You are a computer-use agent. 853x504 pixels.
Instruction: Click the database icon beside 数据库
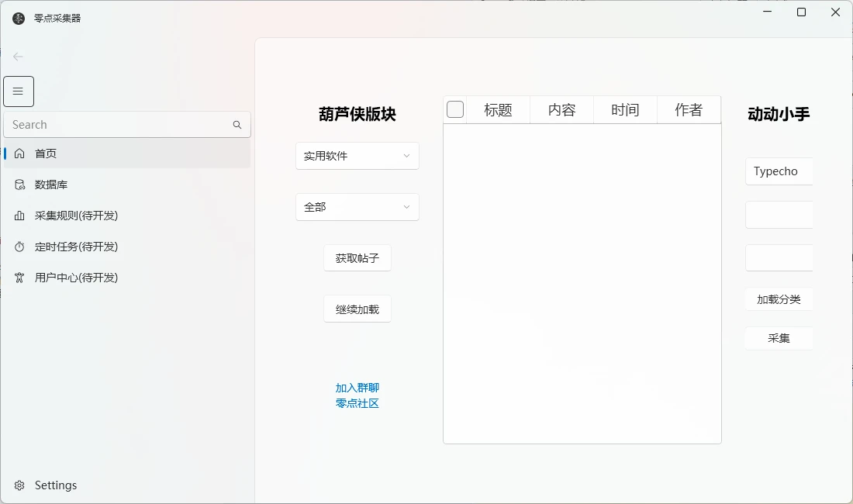[x=19, y=185]
